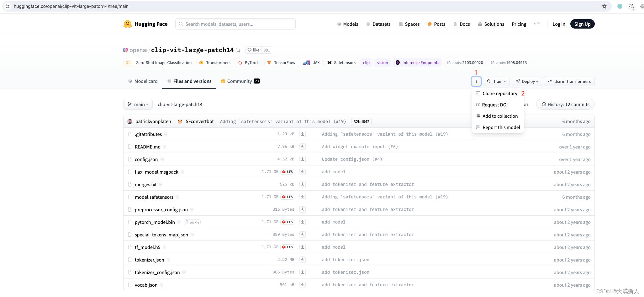Screen dimensions: 644x297
Task: Click the pickle badge on pytorch_model.bin
Action: pos(192,222)
